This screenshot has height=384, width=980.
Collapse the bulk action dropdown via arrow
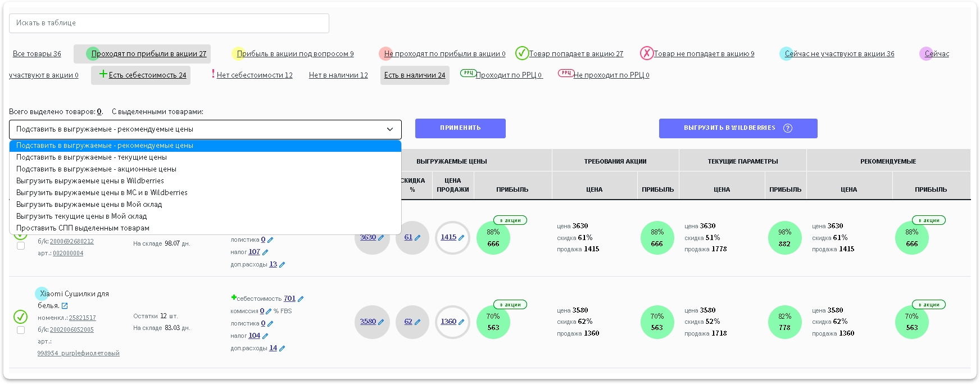point(390,129)
